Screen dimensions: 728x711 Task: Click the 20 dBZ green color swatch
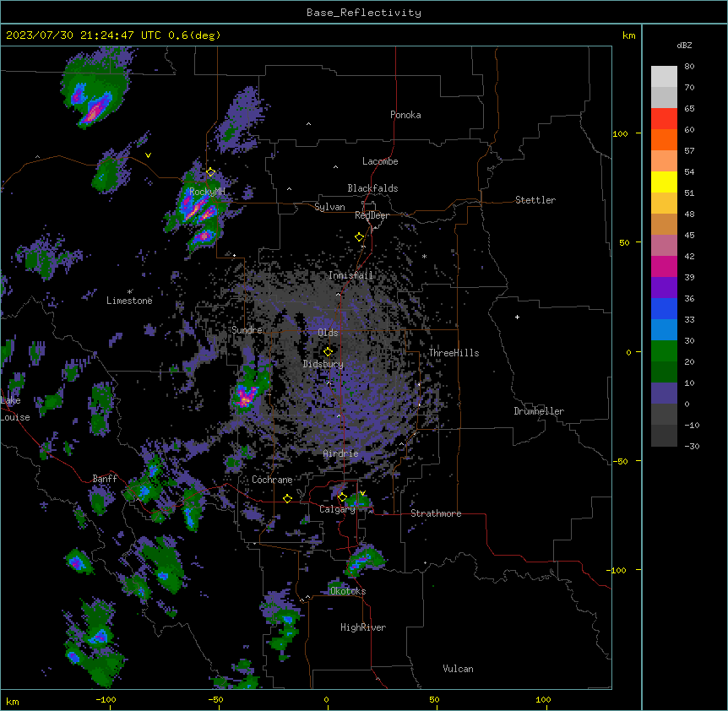664,372
